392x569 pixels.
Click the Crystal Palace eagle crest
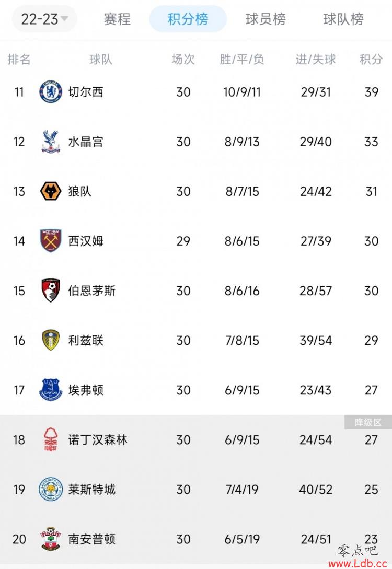51,142
